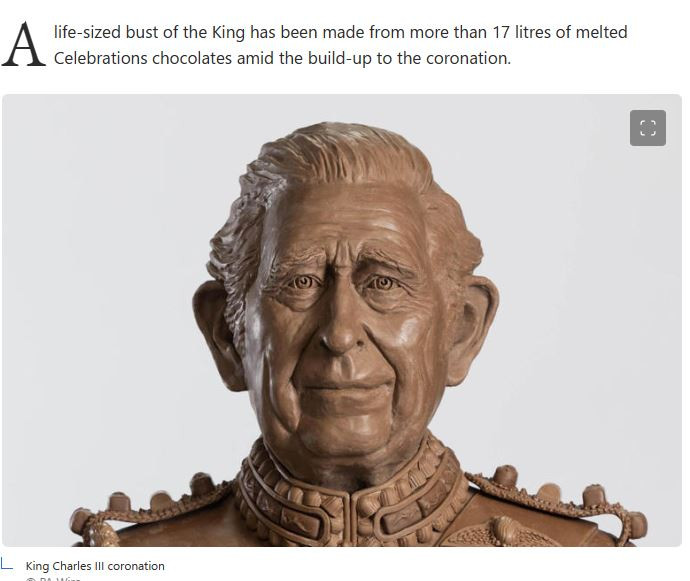Click the word 'chocolates' in the paragraph
The image size is (690, 581).
[192, 58]
